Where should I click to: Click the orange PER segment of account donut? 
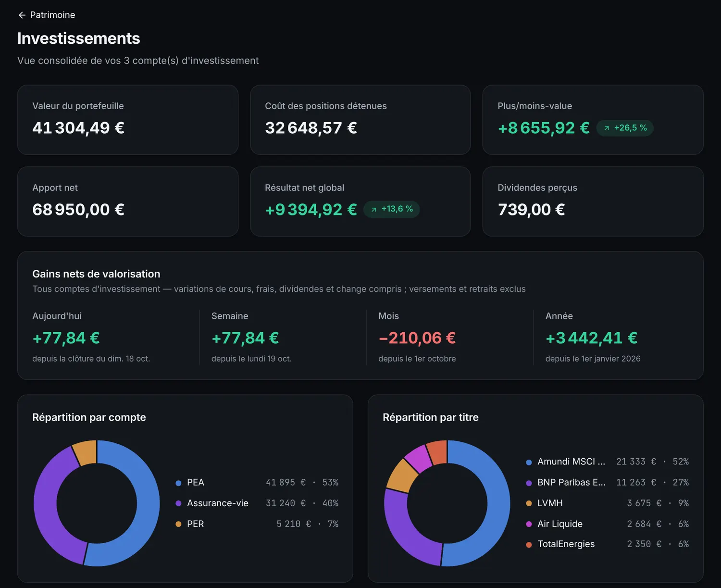pyautogui.click(x=86, y=453)
